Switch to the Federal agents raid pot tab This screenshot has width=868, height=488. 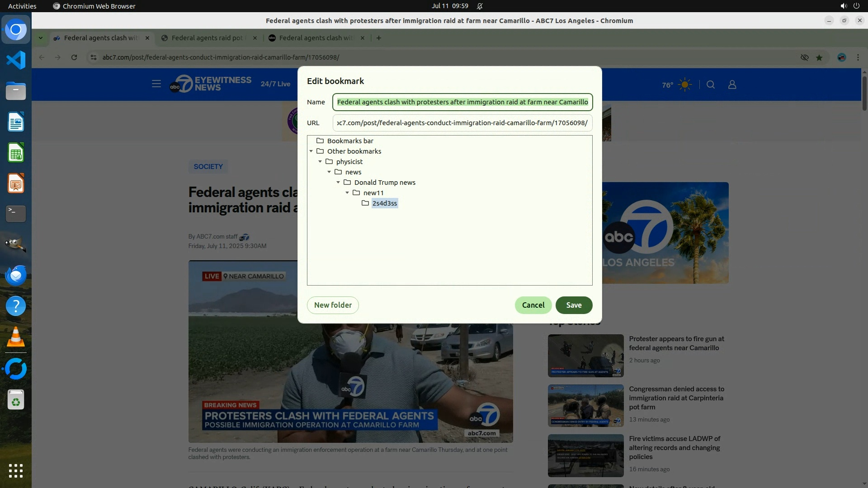tap(207, 38)
